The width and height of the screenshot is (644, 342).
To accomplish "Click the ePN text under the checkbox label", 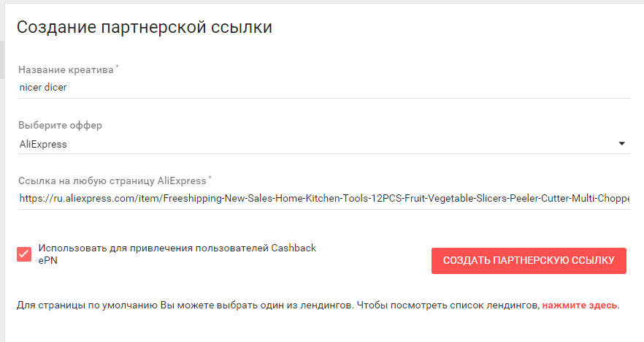I will [x=47, y=260].
